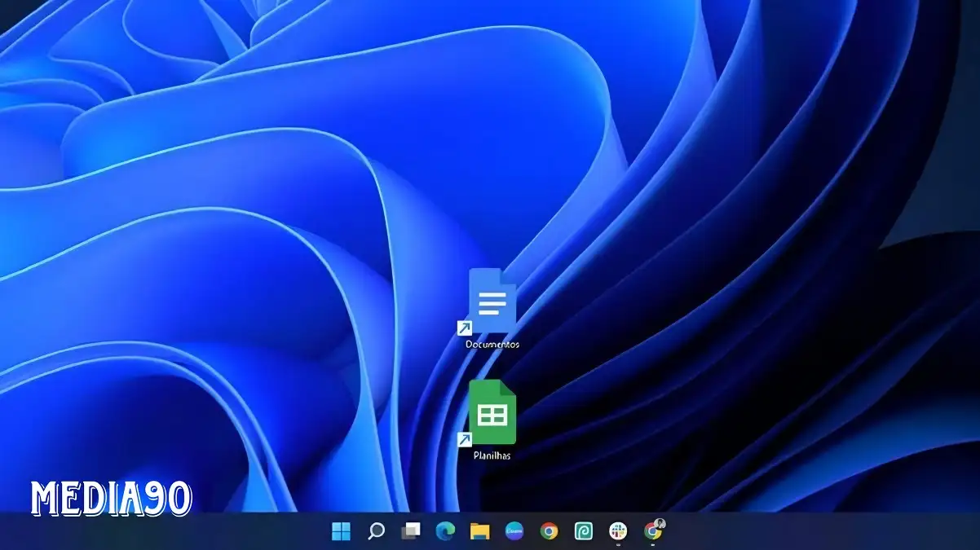Open File Explorer folder icon
The width and height of the screenshot is (980, 550).
pyautogui.click(x=479, y=531)
